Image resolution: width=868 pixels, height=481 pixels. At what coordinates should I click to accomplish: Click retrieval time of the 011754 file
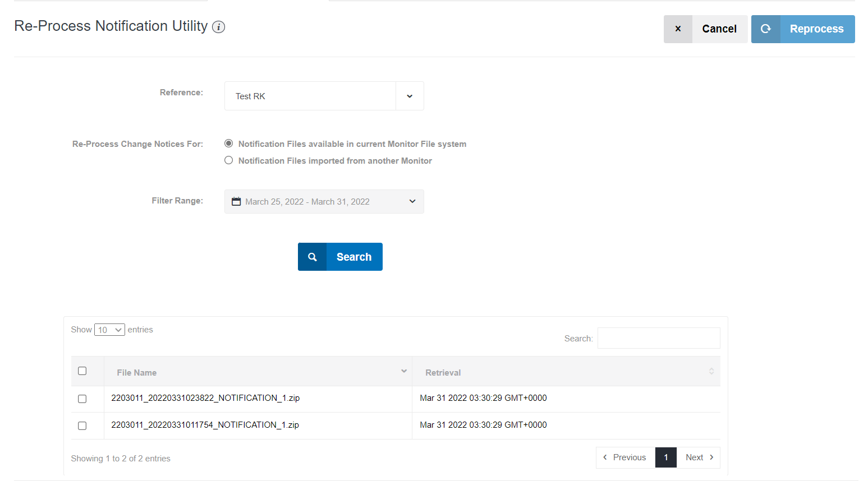click(x=483, y=425)
